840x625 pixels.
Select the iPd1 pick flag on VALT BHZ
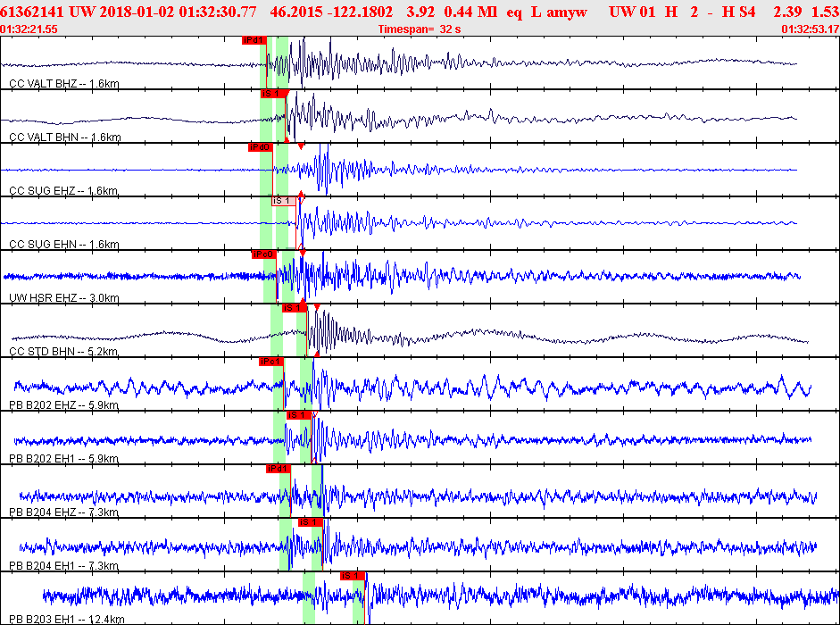(x=254, y=40)
